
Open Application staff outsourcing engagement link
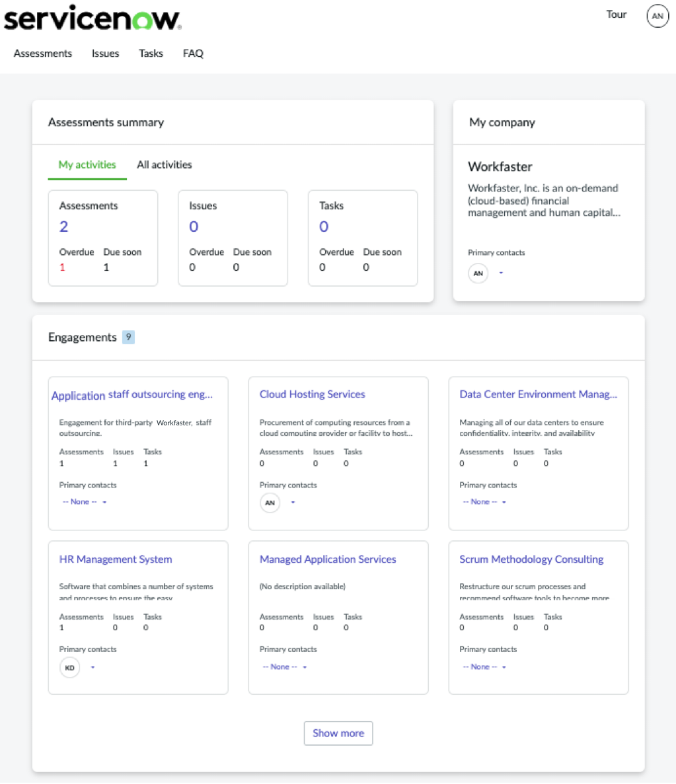[132, 394]
